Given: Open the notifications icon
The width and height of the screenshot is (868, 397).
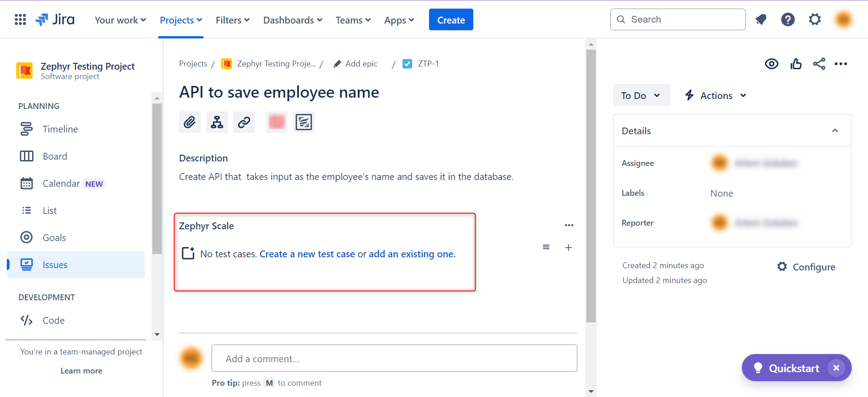Looking at the screenshot, I should click(x=761, y=19).
